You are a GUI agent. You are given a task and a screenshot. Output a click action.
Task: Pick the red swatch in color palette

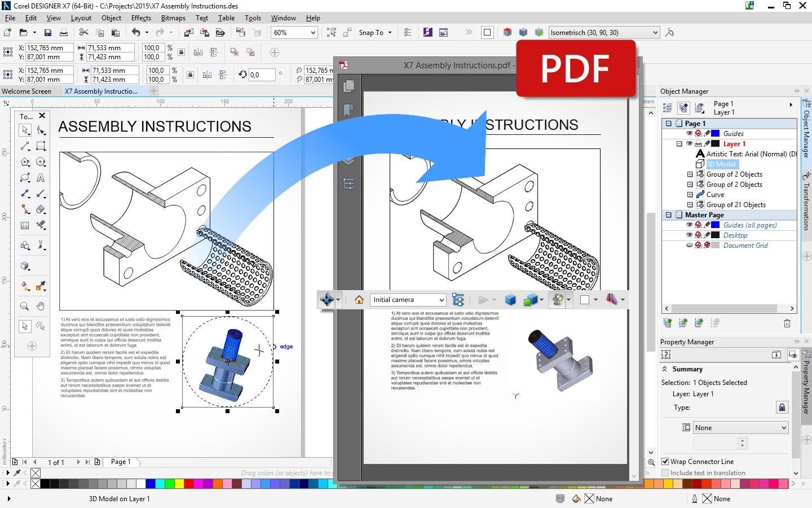tap(188, 484)
